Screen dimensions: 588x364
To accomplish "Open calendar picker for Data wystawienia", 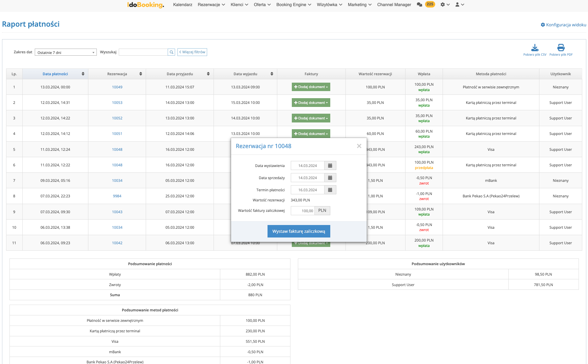I will 330,166.
